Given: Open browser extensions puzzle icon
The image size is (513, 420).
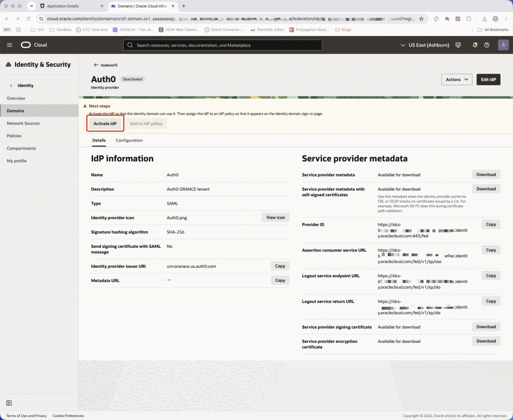Looking at the screenshot, I should (x=469, y=19).
